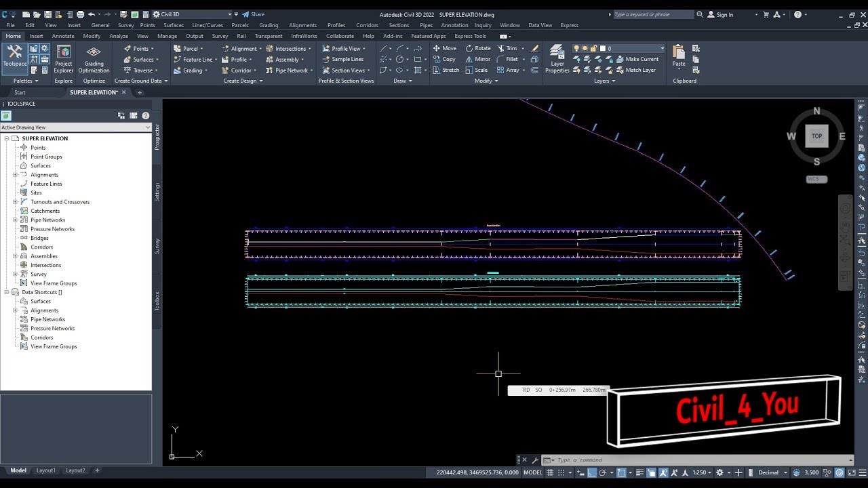
Task: Click the command line wrench icon
Action: [x=534, y=460]
